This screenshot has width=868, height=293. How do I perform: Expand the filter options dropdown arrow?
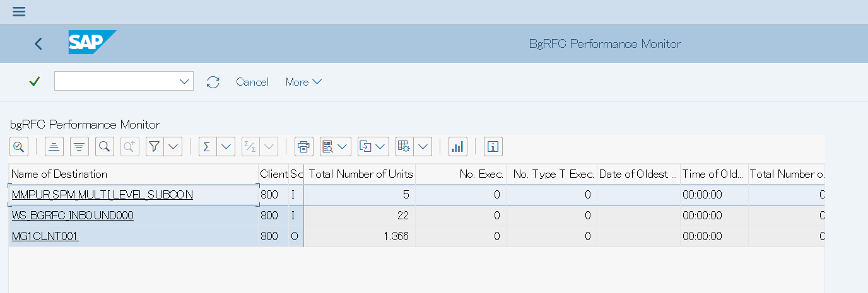(173, 147)
